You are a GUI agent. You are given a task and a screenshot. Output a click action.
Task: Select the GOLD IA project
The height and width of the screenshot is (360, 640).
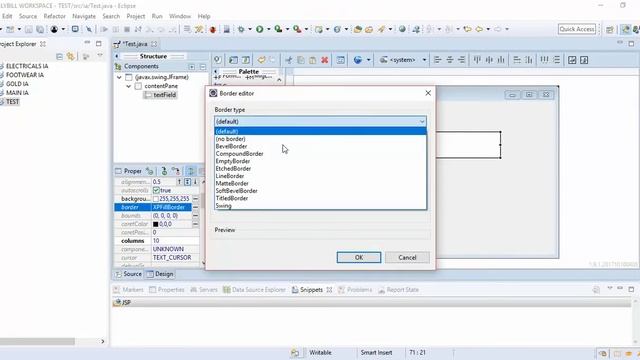(x=17, y=84)
